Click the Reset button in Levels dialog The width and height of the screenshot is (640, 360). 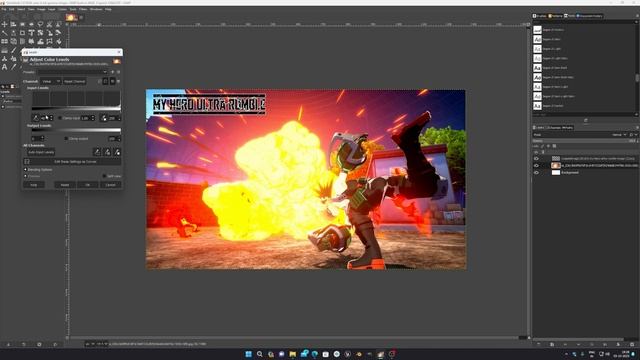coord(64,185)
